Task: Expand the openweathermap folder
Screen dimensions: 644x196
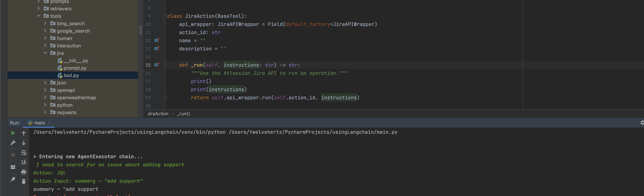Action: pos(45,98)
